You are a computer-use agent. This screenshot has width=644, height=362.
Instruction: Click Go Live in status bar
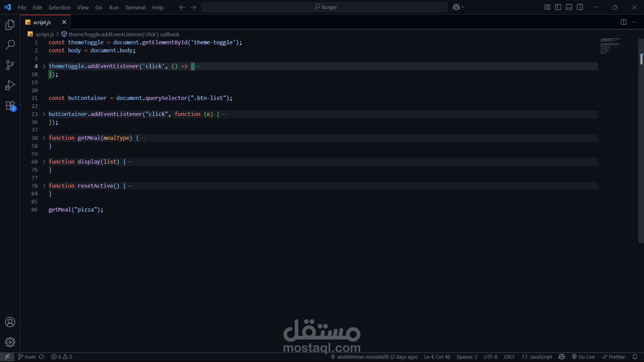pyautogui.click(x=584, y=357)
